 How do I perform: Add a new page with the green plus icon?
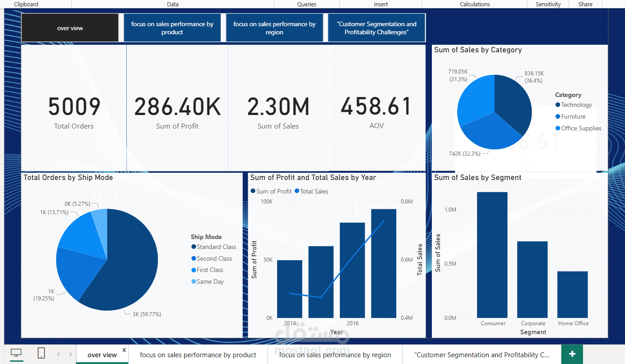(571, 354)
